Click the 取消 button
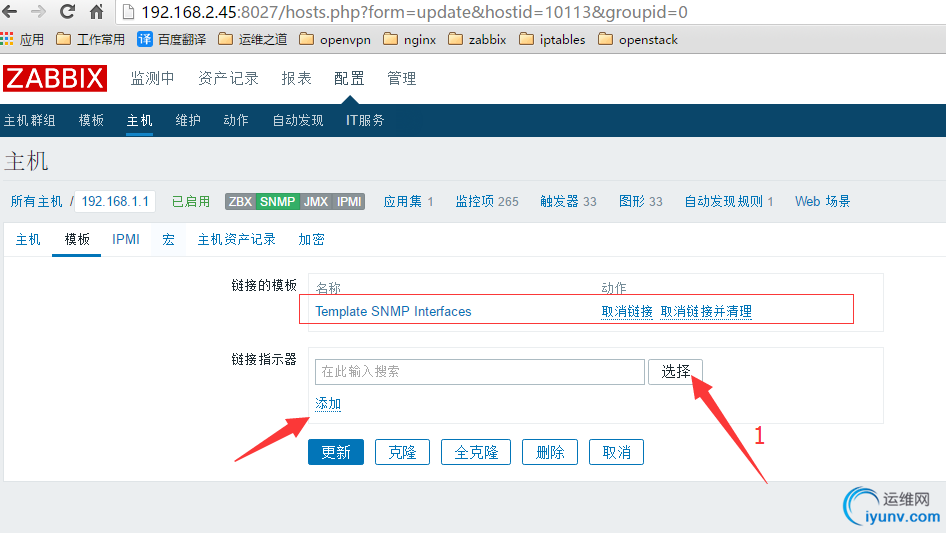Image resolution: width=946 pixels, height=533 pixels. (617, 452)
